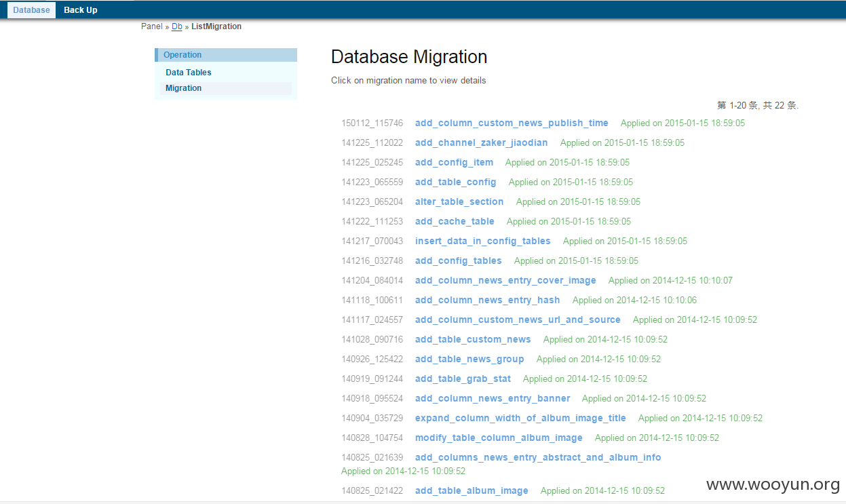Select migration version 141216_032748
Image resolution: width=846 pixels, height=504 pixels.
[x=372, y=260]
